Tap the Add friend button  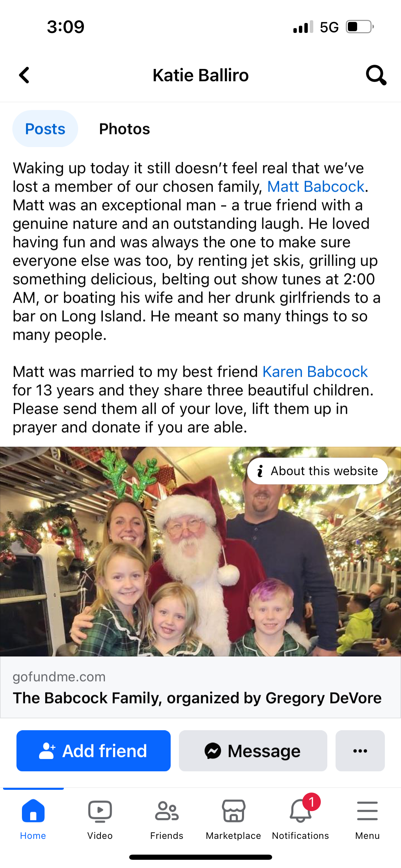(94, 751)
